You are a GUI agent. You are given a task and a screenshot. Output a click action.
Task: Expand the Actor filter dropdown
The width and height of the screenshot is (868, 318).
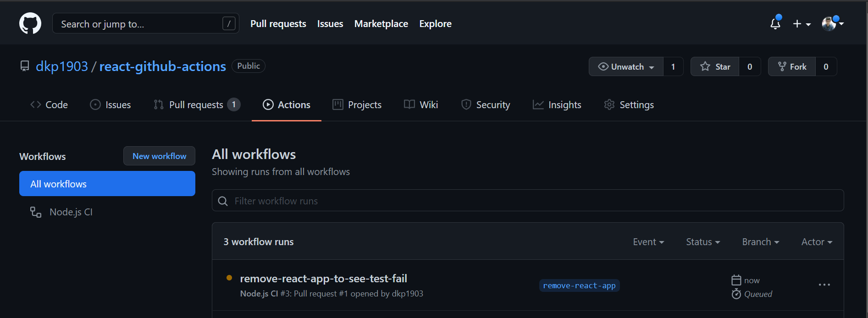coord(817,242)
